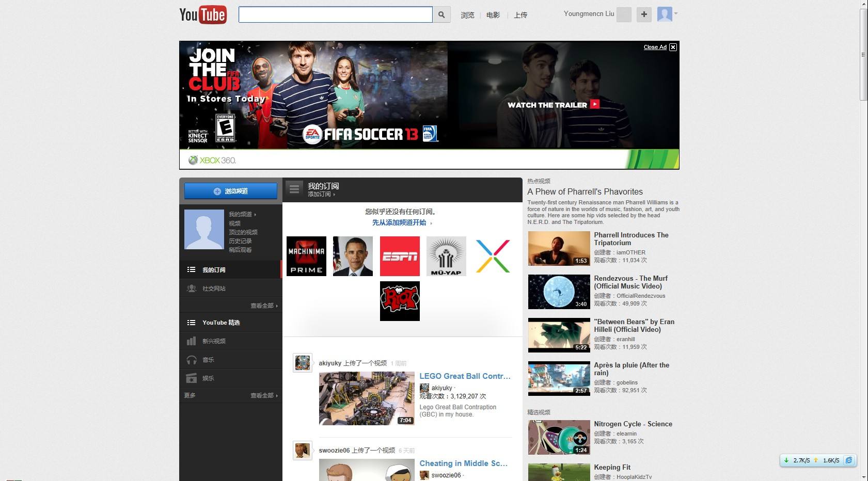This screenshot has height=481, width=868.
Task: Click the Youngmencn Liu username
Action: [589, 14]
